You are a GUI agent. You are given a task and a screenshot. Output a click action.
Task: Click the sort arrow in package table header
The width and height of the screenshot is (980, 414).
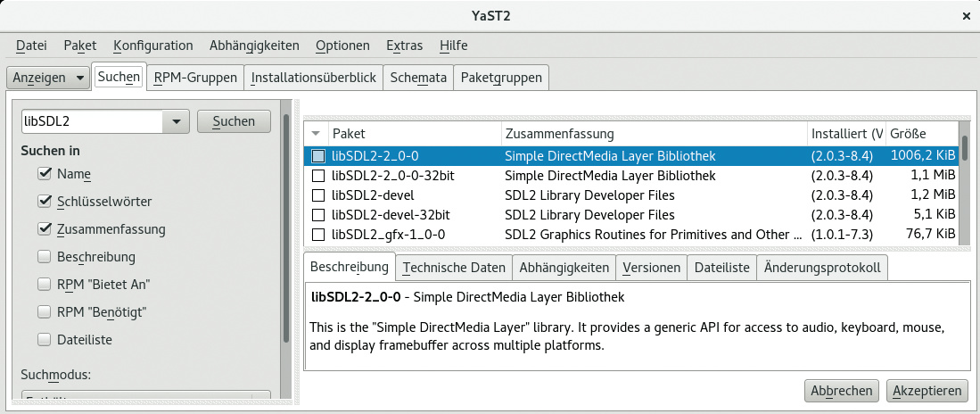coord(316,134)
